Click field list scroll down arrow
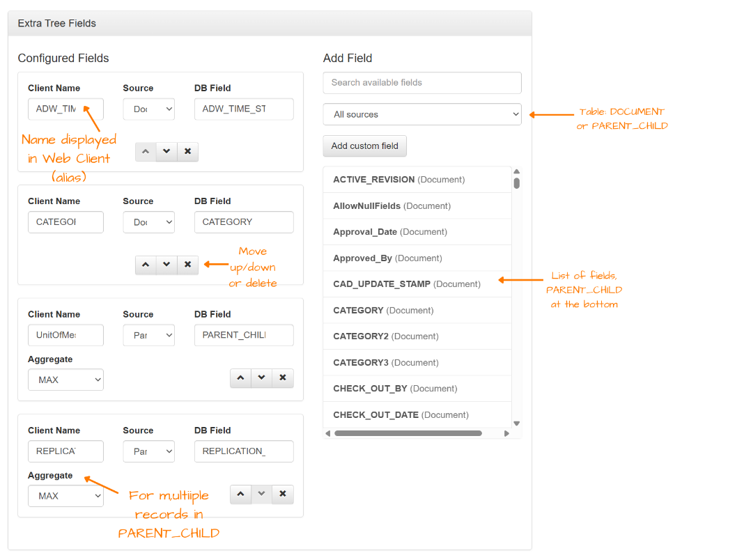 (517, 423)
